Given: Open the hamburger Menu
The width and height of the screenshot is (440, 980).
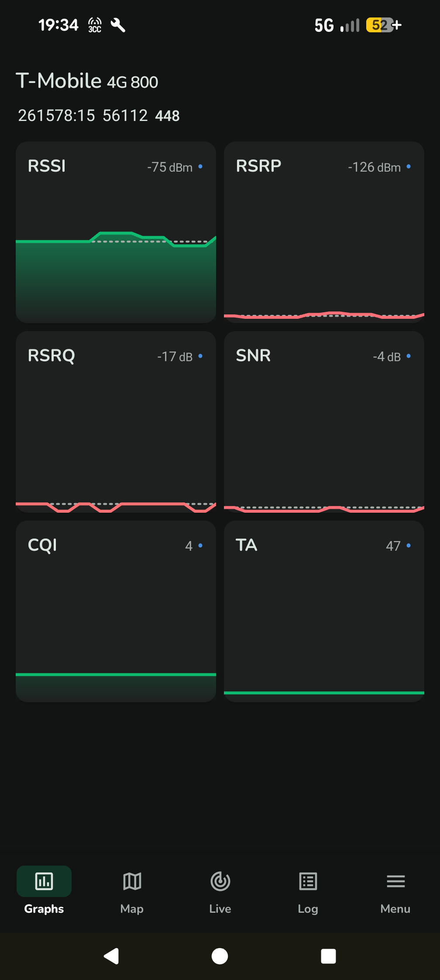Looking at the screenshot, I should click(x=395, y=881).
